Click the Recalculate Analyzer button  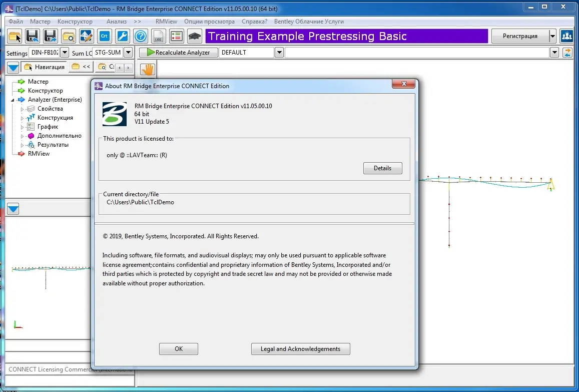tap(178, 53)
